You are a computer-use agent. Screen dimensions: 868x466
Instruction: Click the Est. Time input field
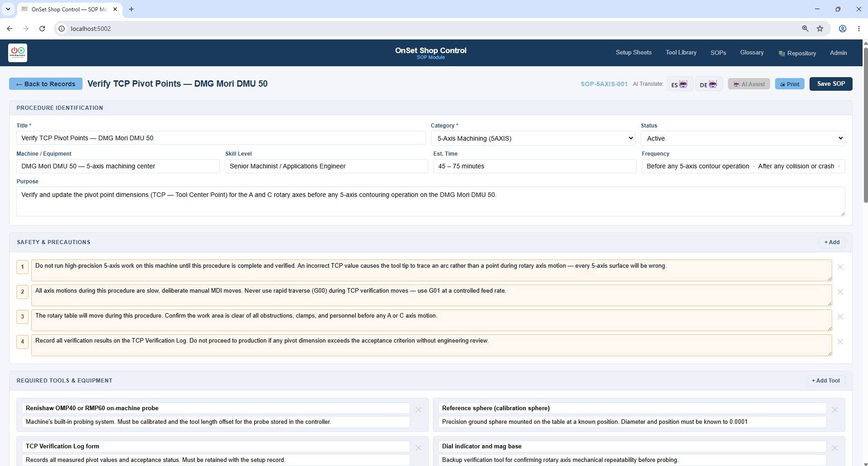click(534, 166)
